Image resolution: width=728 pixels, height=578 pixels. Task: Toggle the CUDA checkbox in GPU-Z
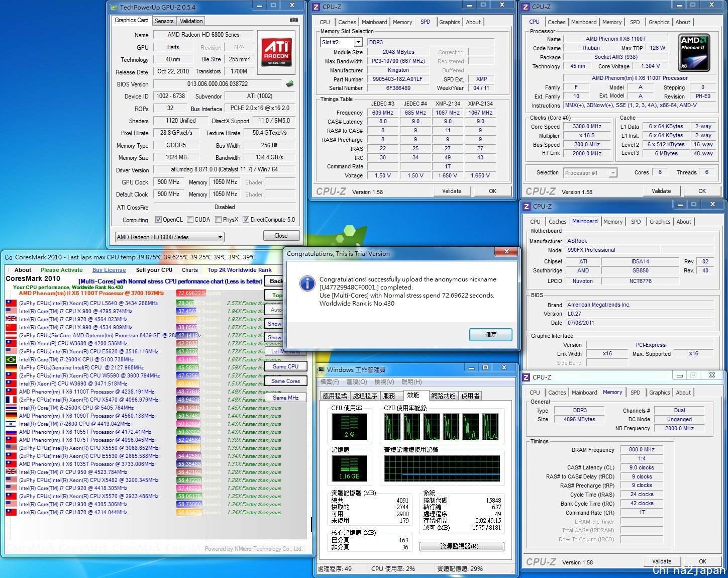(x=190, y=220)
